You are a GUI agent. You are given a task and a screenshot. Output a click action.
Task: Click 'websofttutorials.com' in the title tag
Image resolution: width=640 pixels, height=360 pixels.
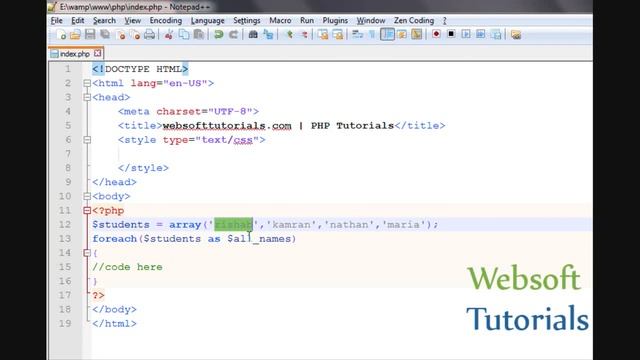(x=227, y=126)
